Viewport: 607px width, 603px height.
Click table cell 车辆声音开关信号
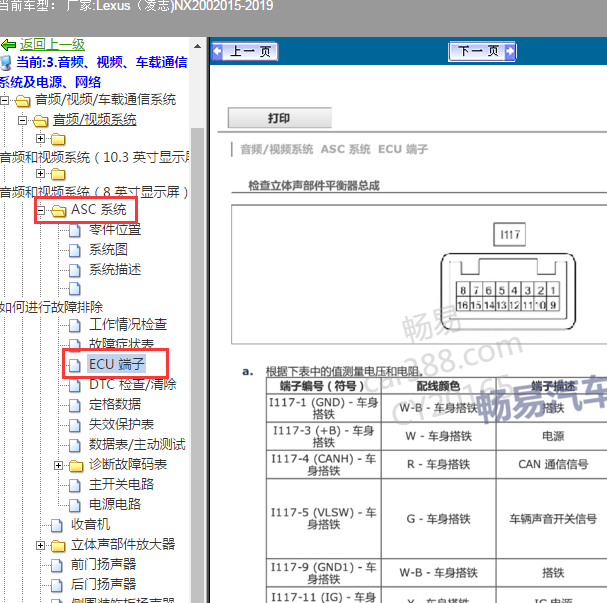tap(553, 518)
